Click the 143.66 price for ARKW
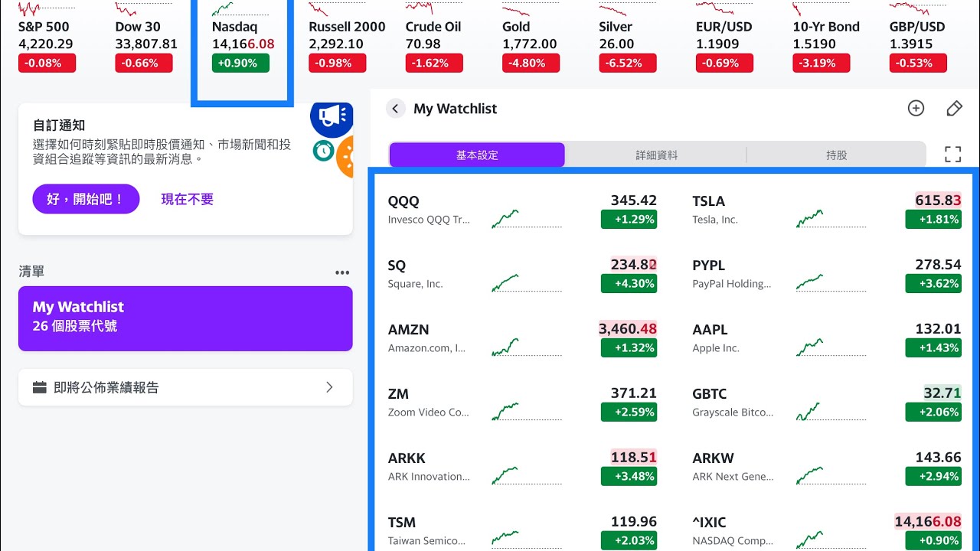Image resolution: width=980 pixels, height=551 pixels. tap(938, 458)
